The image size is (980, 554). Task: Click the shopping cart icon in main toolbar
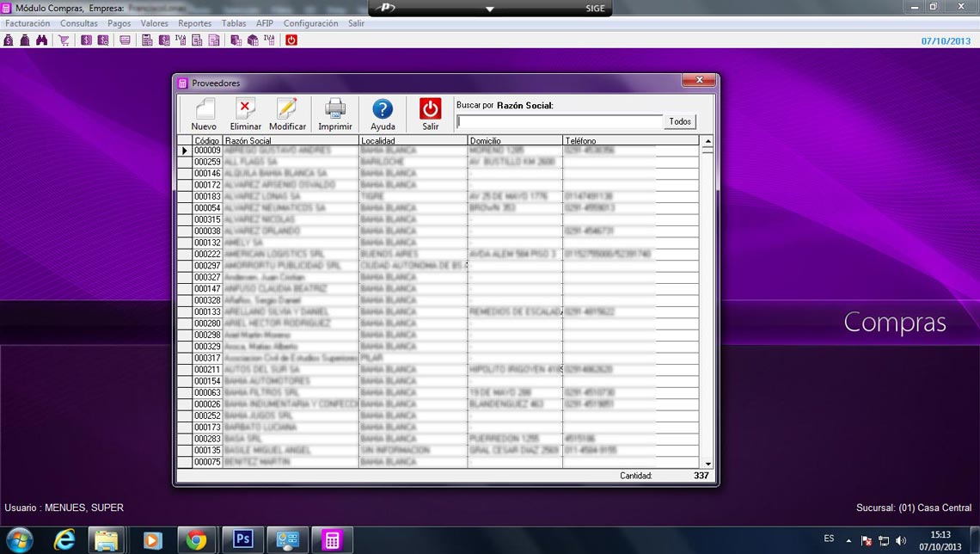[64, 40]
